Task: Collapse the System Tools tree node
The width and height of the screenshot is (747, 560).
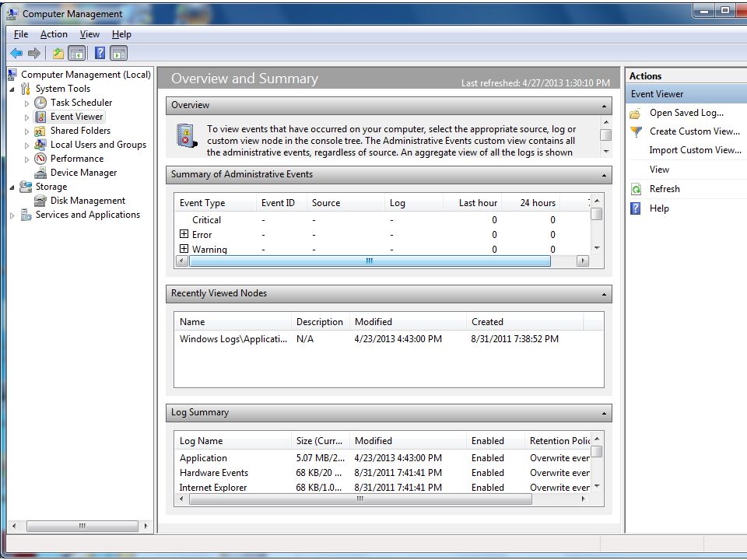Action: point(12,89)
